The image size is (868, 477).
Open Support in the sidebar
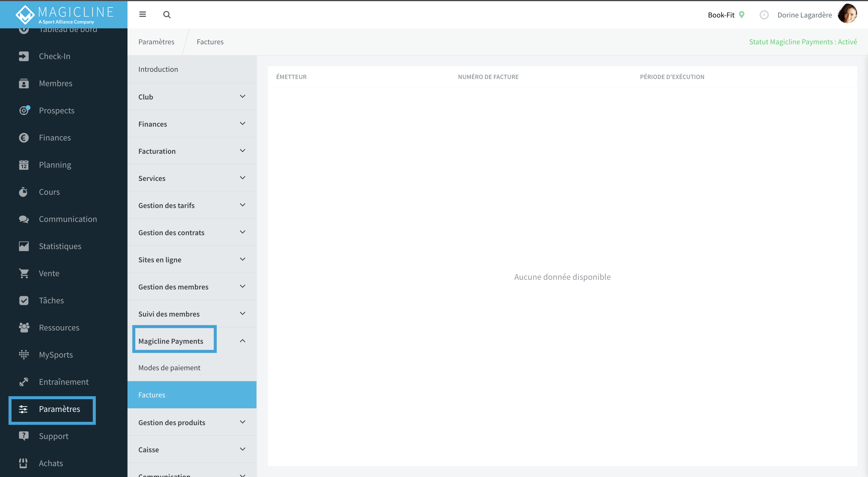point(54,436)
